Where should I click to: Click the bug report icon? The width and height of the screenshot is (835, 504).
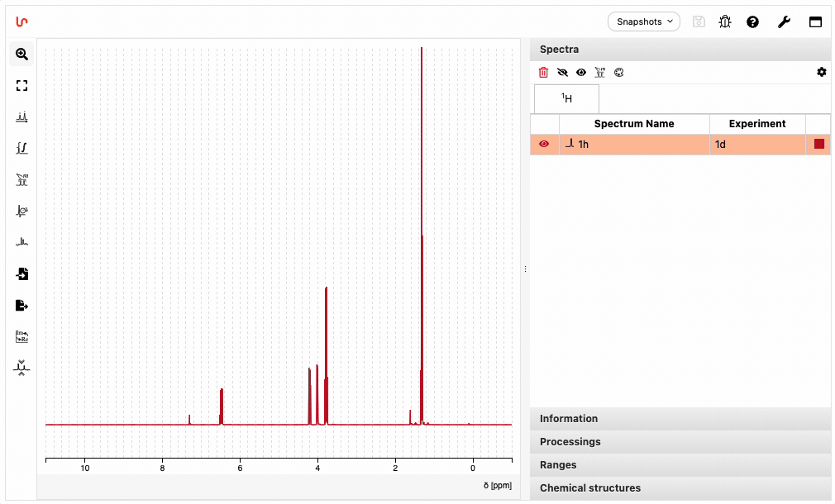(725, 22)
